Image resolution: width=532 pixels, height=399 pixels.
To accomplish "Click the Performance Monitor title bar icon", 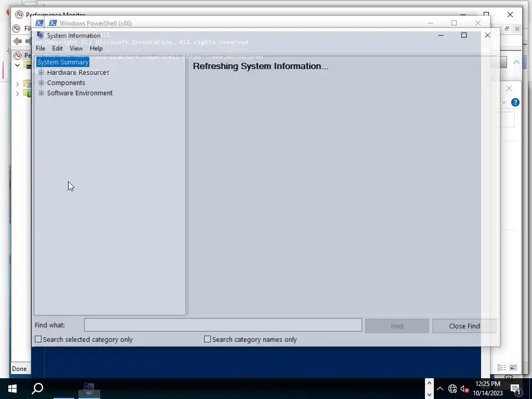I will (x=19, y=14).
